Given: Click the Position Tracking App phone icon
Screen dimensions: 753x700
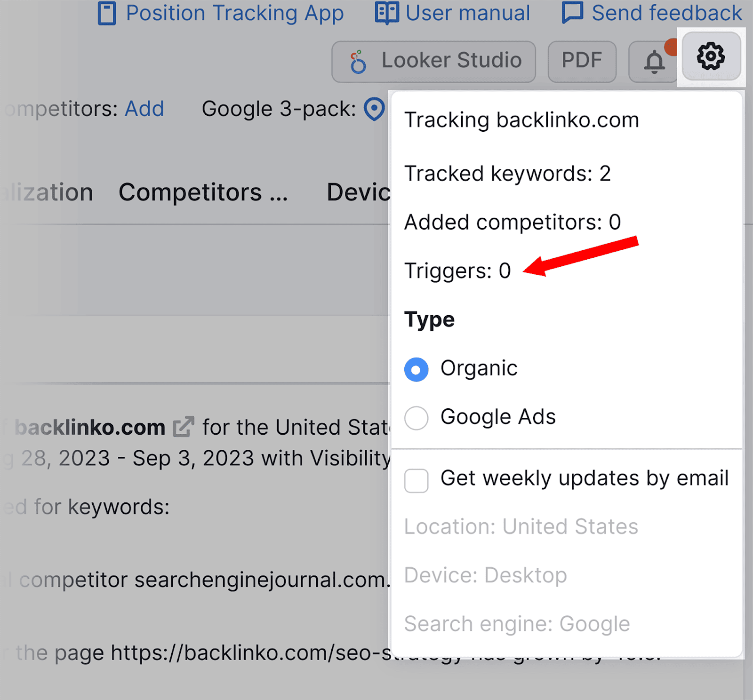Looking at the screenshot, I should pyautogui.click(x=107, y=13).
